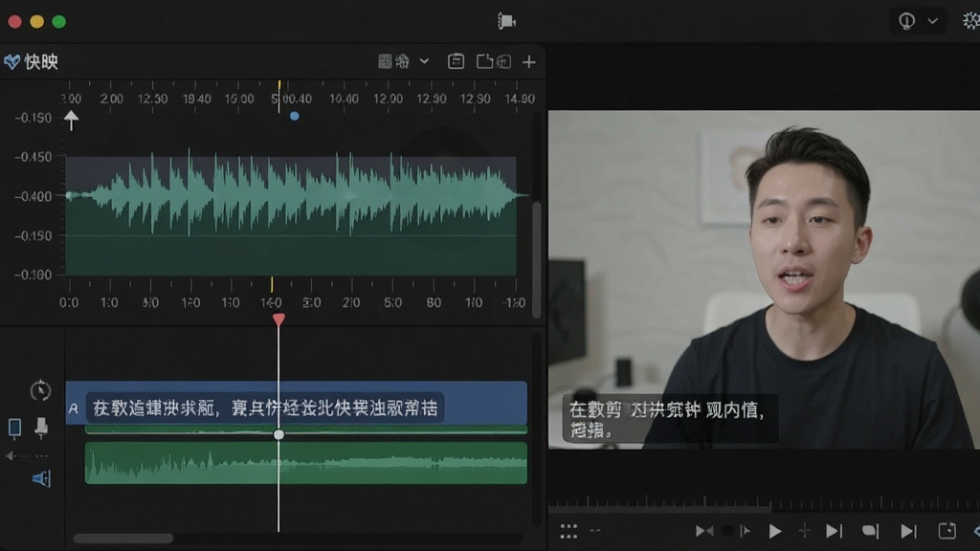Mute the audio track with the speaker icon

click(x=40, y=479)
